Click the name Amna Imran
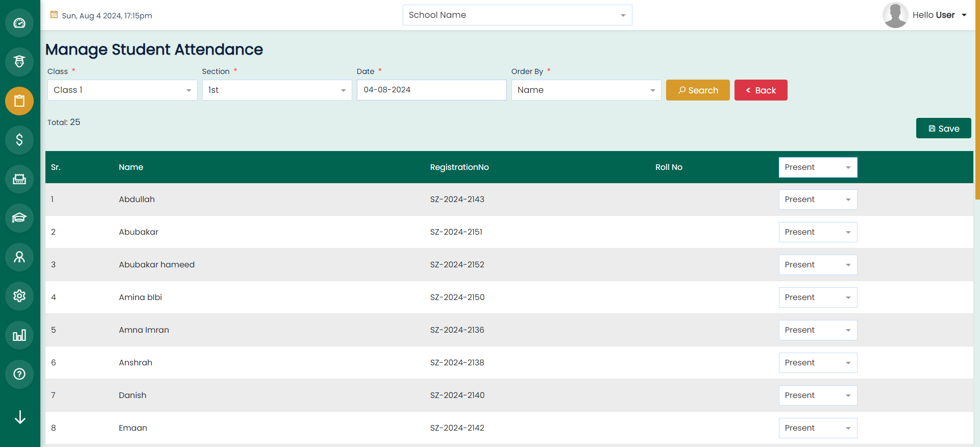Viewport: 980px width, 447px height. 144,330
